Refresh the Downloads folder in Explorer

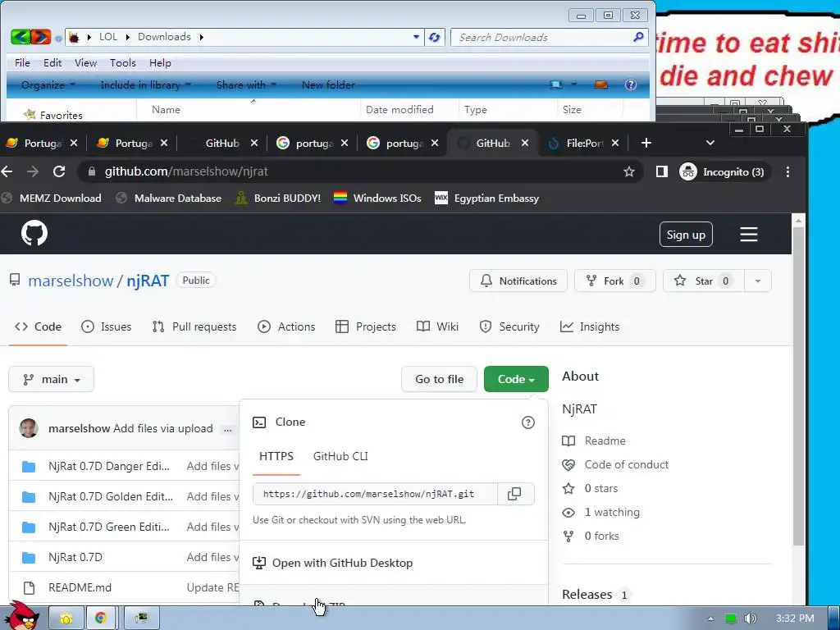(x=435, y=37)
